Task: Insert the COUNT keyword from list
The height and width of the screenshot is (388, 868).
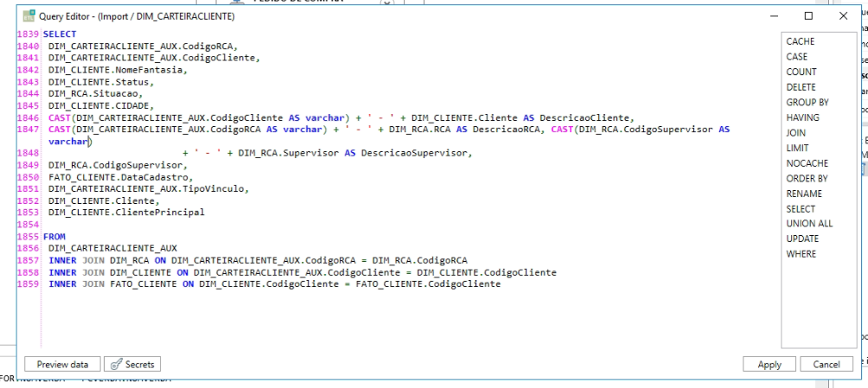Action: pos(801,72)
